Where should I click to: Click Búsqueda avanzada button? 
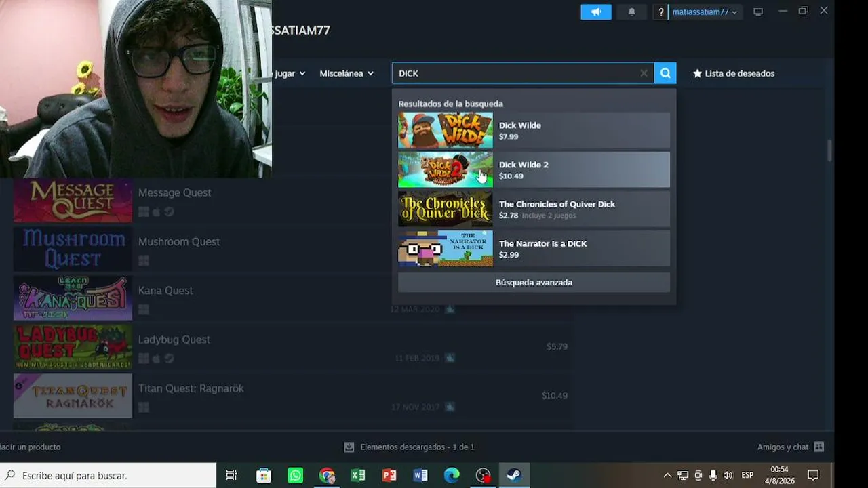[534, 283]
